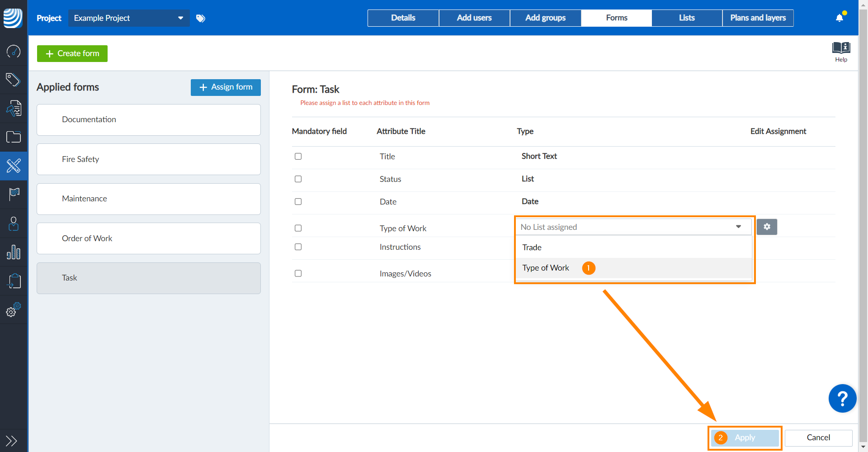
Task: Expand the sidebar with double chevron icon
Action: pyautogui.click(x=11, y=440)
